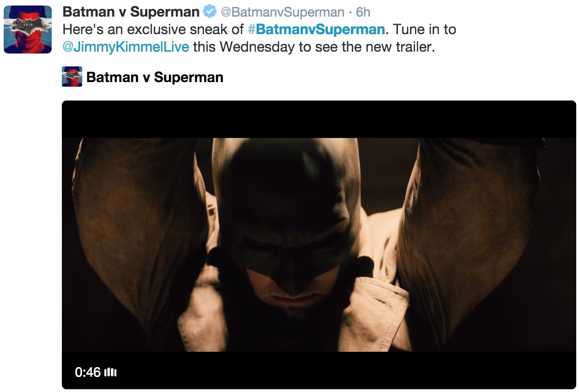Open the bold Batman v Superman account name
Viewport: 579px width, 392px height.
[131, 12]
